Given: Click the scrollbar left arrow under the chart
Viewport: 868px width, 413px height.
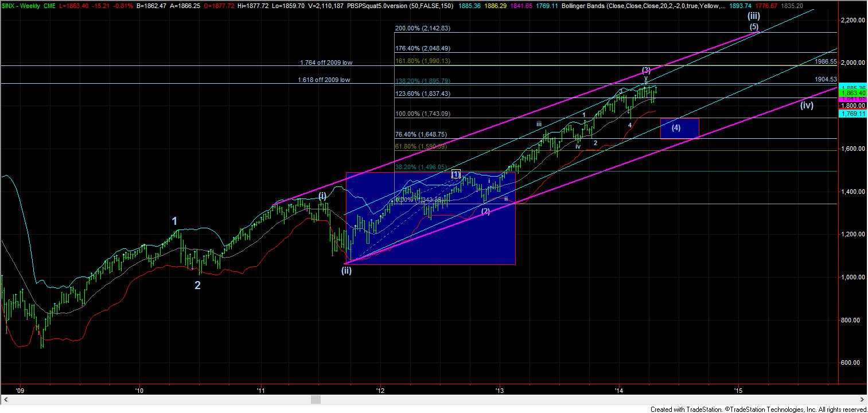Looking at the screenshot, I should (x=4, y=401).
